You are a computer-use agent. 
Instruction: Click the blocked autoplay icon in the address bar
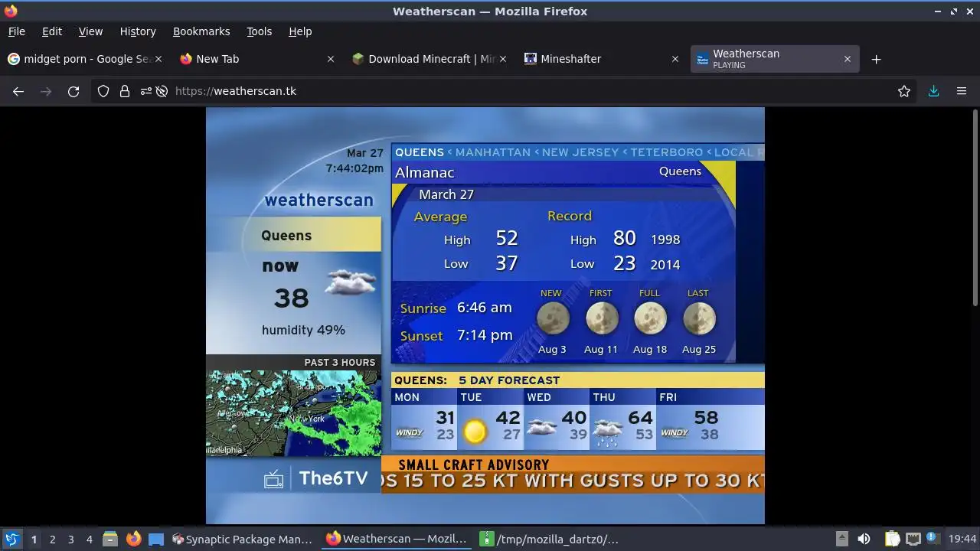pyautogui.click(x=162, y=91)
